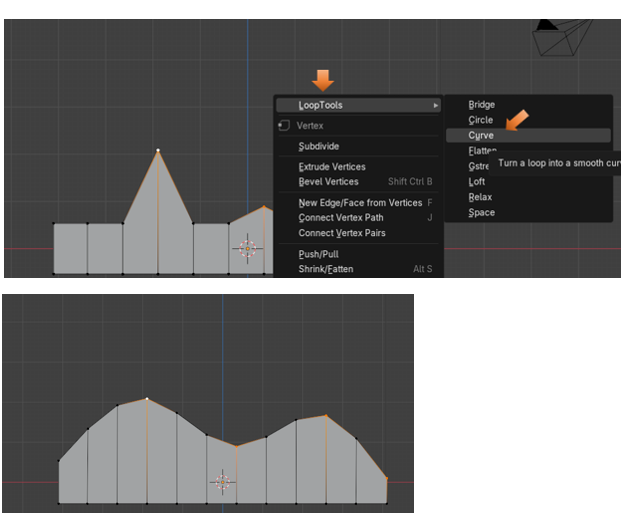Run Subdivide from the vertex context menu
This screenshot has height=513, width=621.
click(318, 146)
